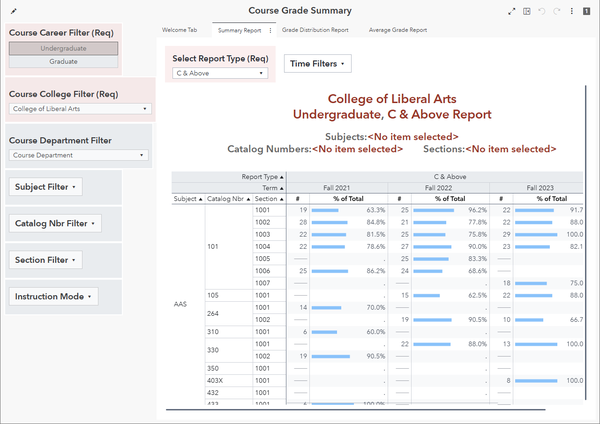Image resolution: width=600 pixels, height=424 pixels.
Task: Click the Fall 2022 term header
Action: click(x=439, y=188)
